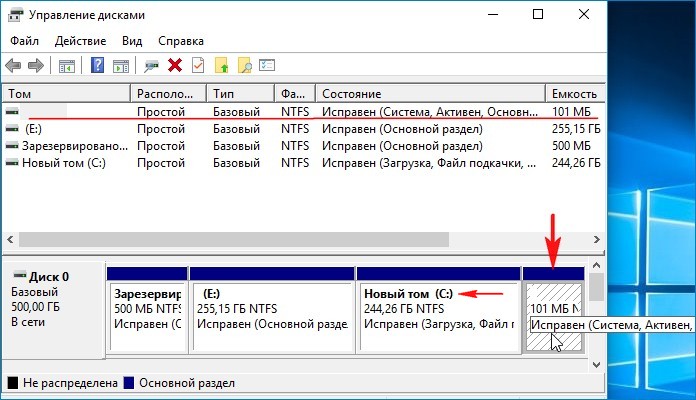Click the Disk Management title bar icon

[15, 15]
